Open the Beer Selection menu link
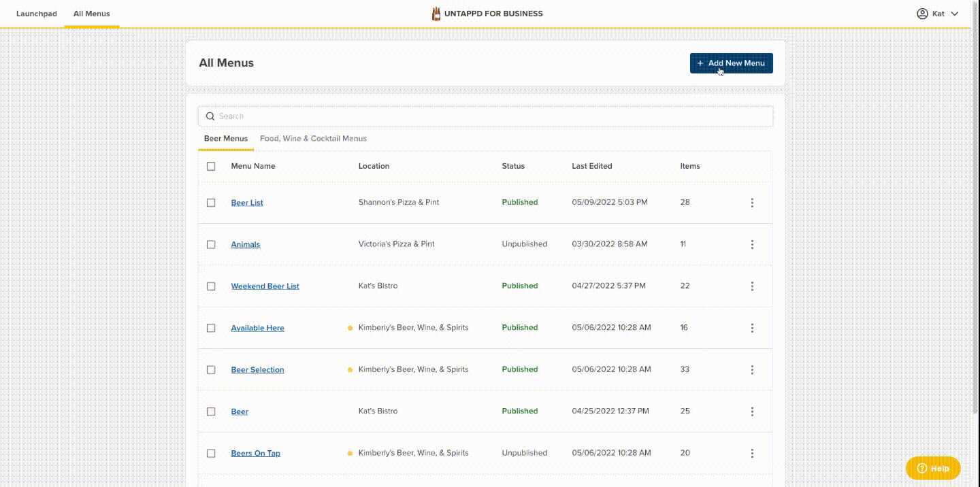Viewport: 980px width, 487px height. point(258,370)
